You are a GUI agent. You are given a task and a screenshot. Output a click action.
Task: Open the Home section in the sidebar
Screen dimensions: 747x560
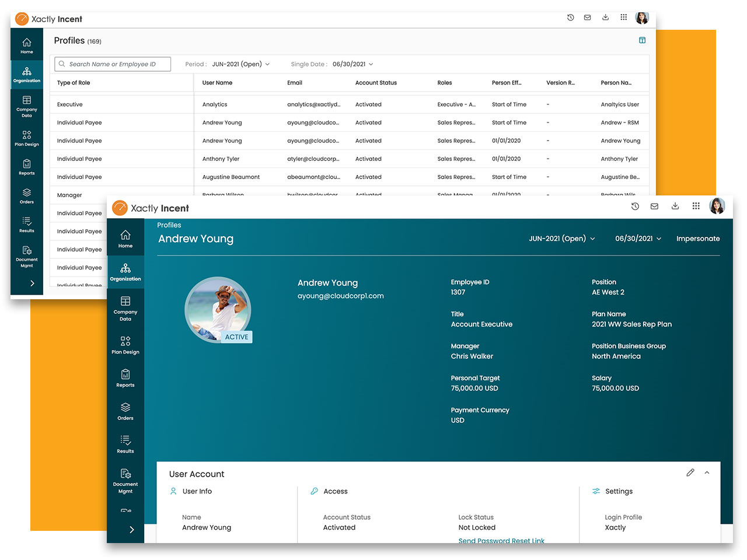(x=125, y=237)
